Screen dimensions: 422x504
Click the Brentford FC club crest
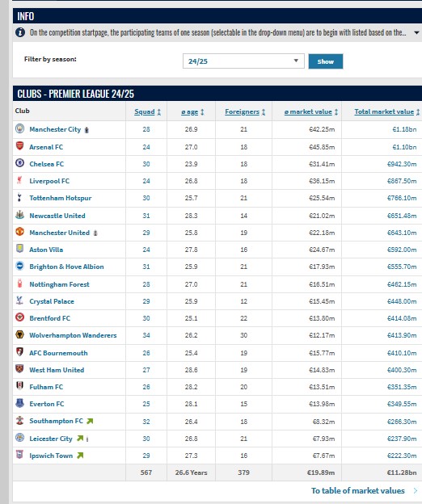tap(20, 317)
